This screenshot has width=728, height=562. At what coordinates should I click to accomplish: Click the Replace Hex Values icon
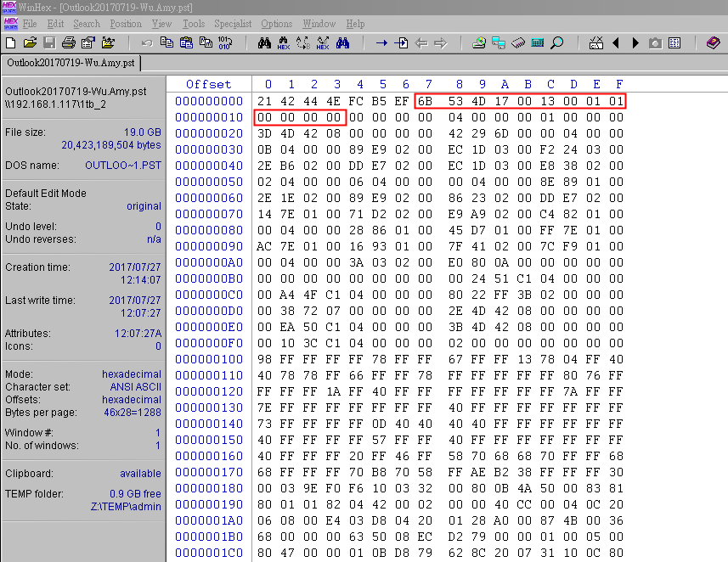pyautogui.click(x=323, y=43)
